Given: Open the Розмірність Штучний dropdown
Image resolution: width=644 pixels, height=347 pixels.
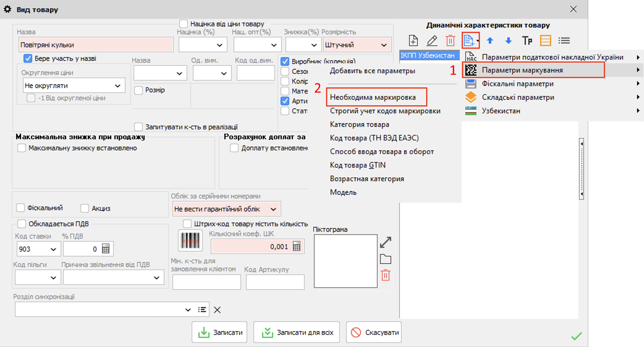Looking at the screenshot, I should 383,45.
